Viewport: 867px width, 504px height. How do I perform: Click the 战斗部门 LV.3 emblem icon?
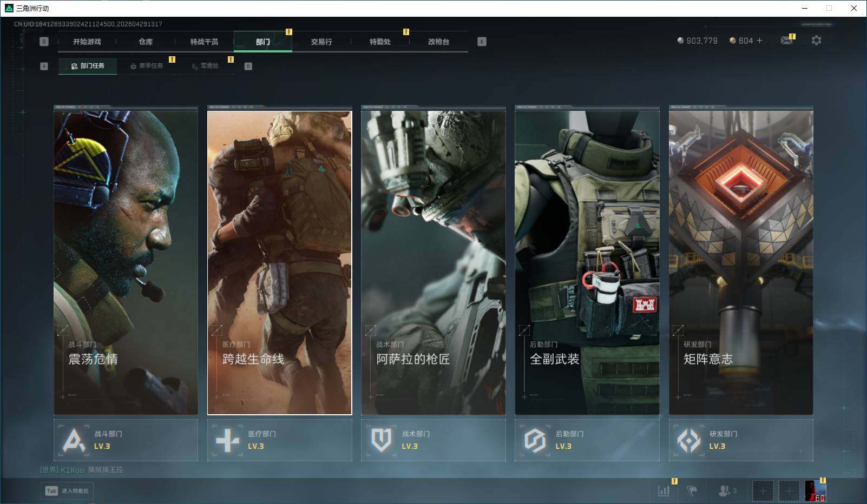pos(74,440)
